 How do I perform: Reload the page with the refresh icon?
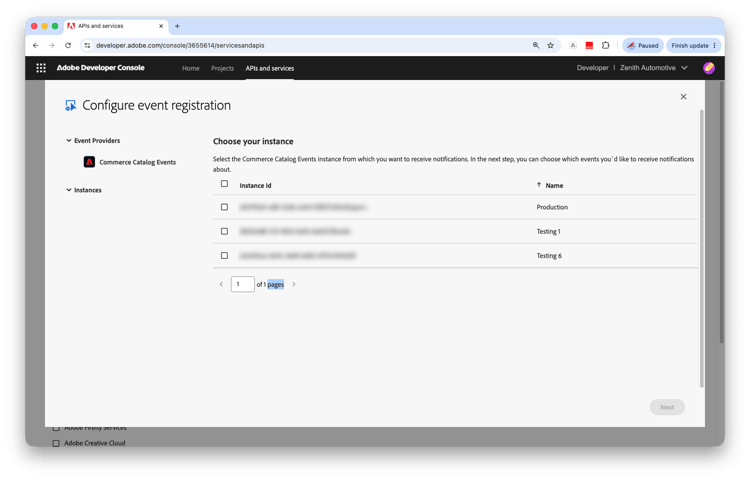[x=68, y=45]
